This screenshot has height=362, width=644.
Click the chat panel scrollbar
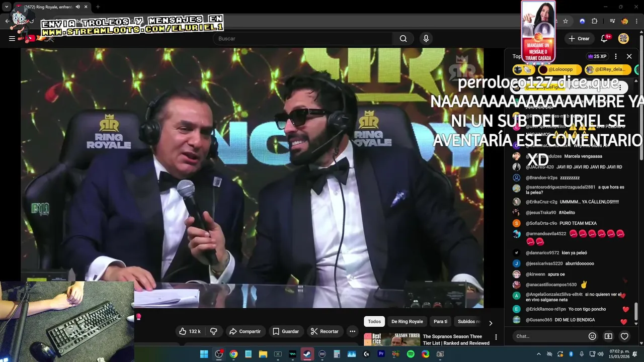pyautogui.click(x=636, y=312)
